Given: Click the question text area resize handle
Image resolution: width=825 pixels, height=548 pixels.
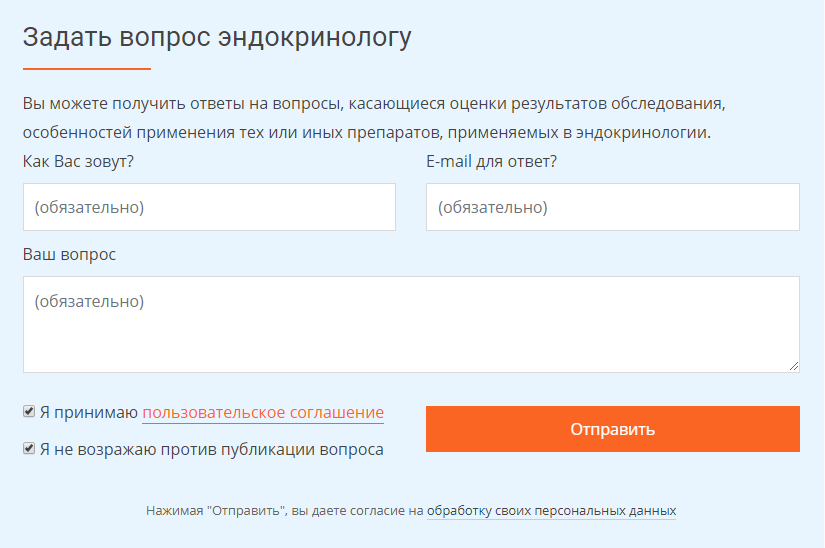Looking at the screenshot, I should [x=794, y=367].
